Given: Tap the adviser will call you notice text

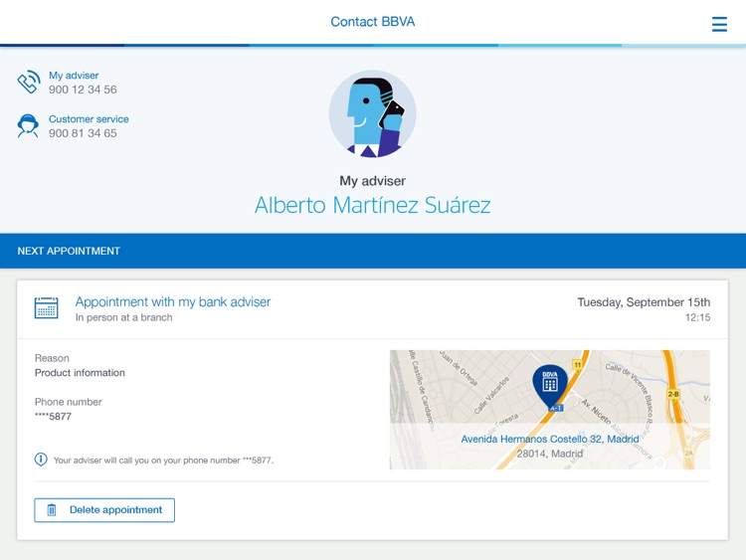Looking at the screenshot, I should coord(164,461).
